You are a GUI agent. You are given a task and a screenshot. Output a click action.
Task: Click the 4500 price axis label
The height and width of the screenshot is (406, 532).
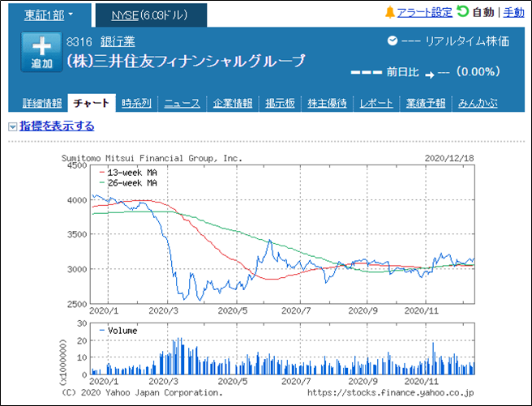pos(77,165)
